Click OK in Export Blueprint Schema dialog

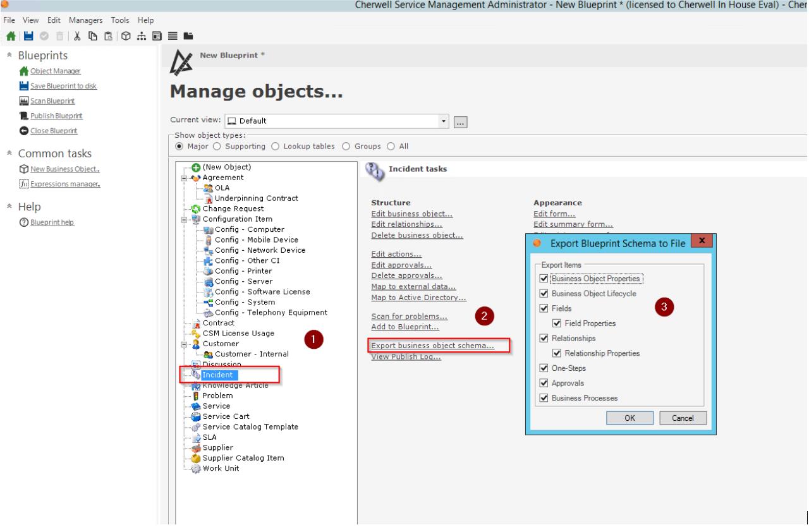[630, 418]
